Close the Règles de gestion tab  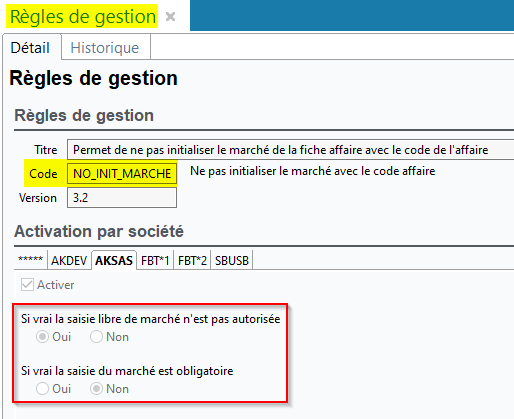click(170, 16)
